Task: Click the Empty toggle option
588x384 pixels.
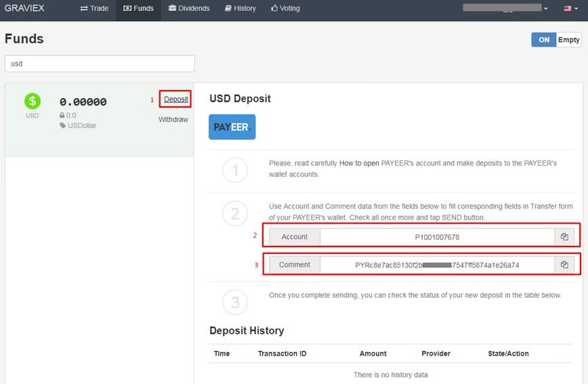Action: click(x=568, y=40)
